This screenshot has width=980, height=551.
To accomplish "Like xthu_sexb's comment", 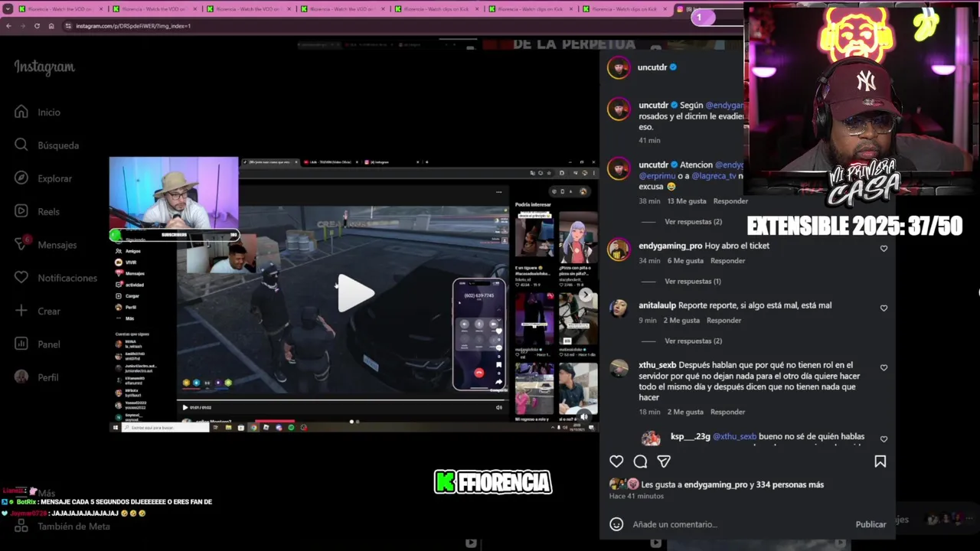I will tap(884, 368).
